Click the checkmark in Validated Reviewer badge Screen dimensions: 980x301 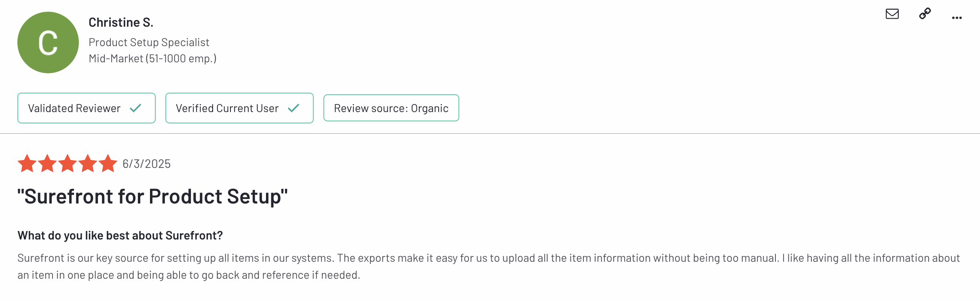135,108
